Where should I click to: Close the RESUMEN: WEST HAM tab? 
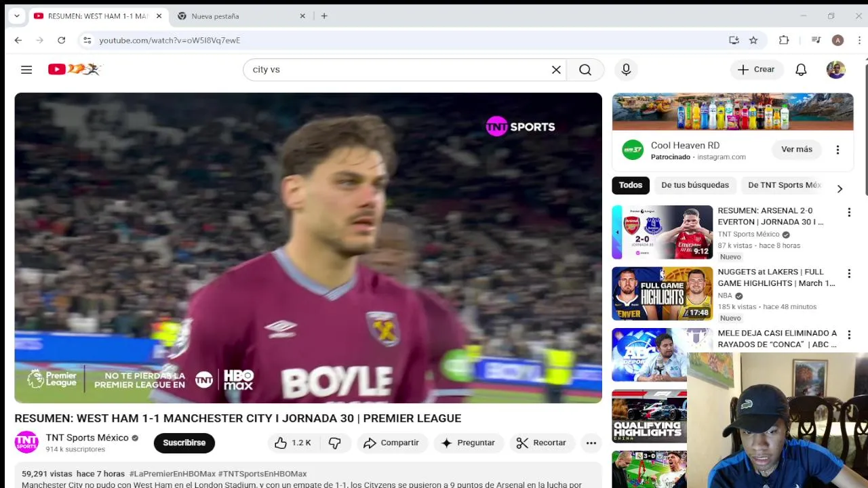click(x=159, y=16)
